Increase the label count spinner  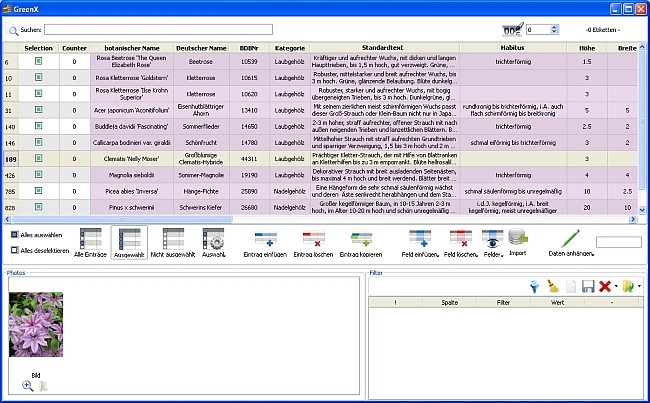pyautogui.click(x=554, y=27)
